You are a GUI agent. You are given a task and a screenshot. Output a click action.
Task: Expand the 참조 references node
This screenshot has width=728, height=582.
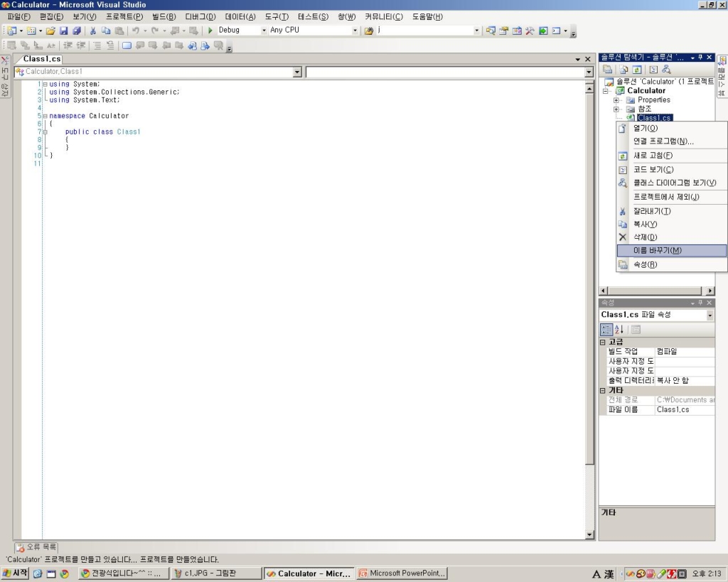pos(616,109)
